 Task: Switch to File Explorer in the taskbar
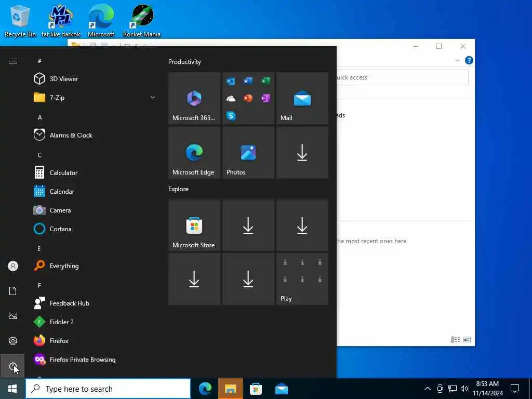230,389
